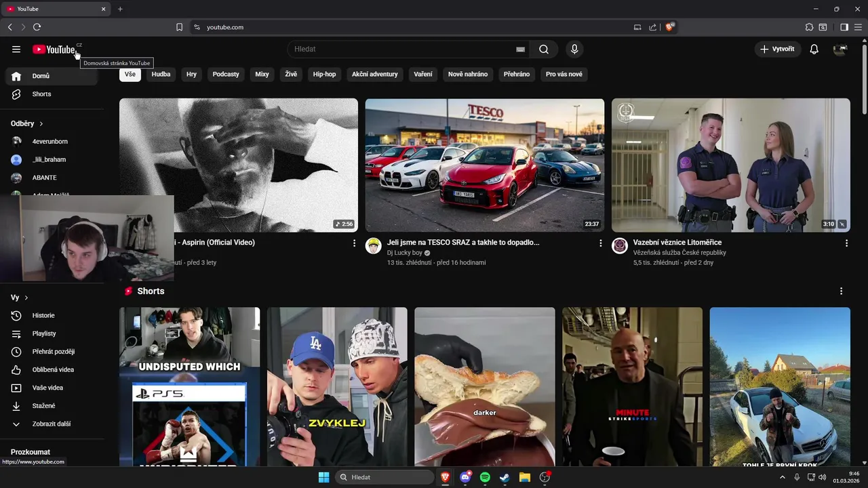Image resolution: width=868 pixels, height=488 pixels.
Task: Click the search magnifier button
Action: (x=544, y=49)
